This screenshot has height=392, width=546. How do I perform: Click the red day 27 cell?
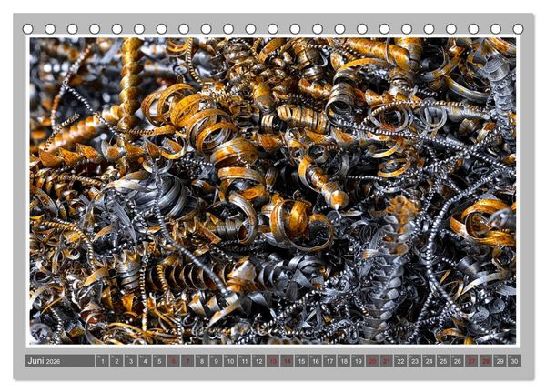471,361
